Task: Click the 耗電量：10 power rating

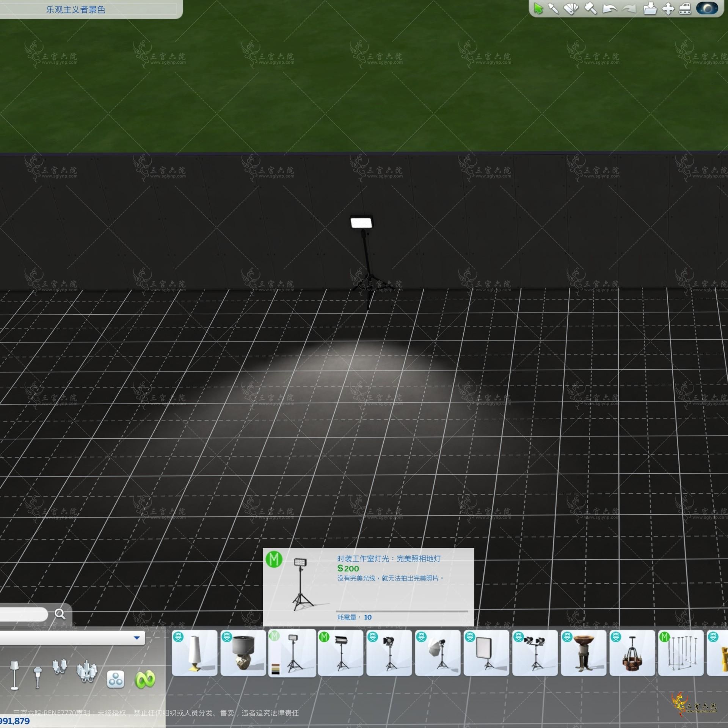Action: (355, 617)
